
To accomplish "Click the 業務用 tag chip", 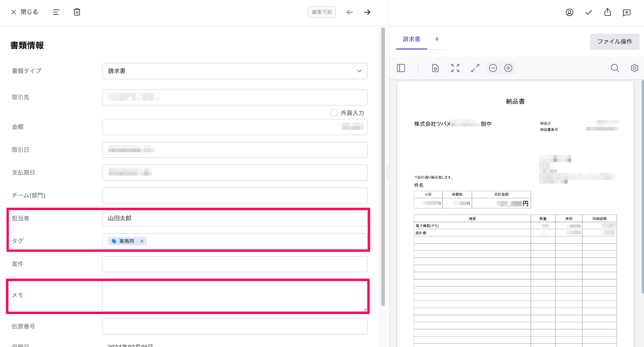I will tap(127, 241).
